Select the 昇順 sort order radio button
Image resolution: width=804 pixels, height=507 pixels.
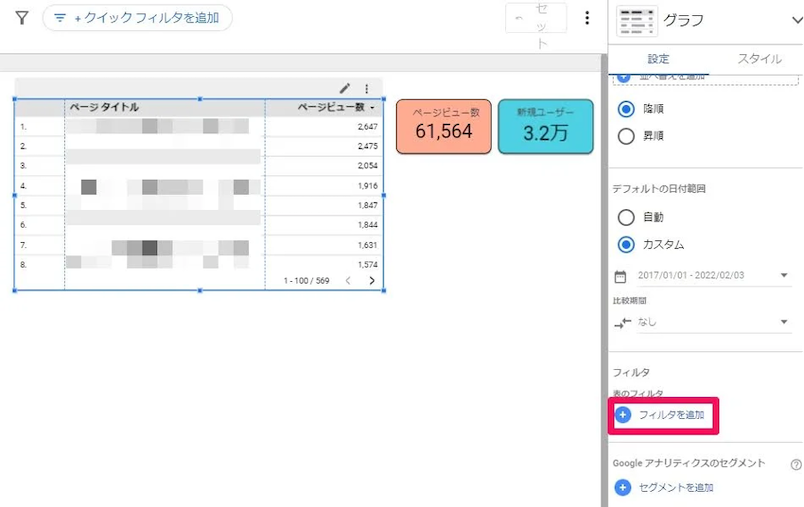pos(627,137)
